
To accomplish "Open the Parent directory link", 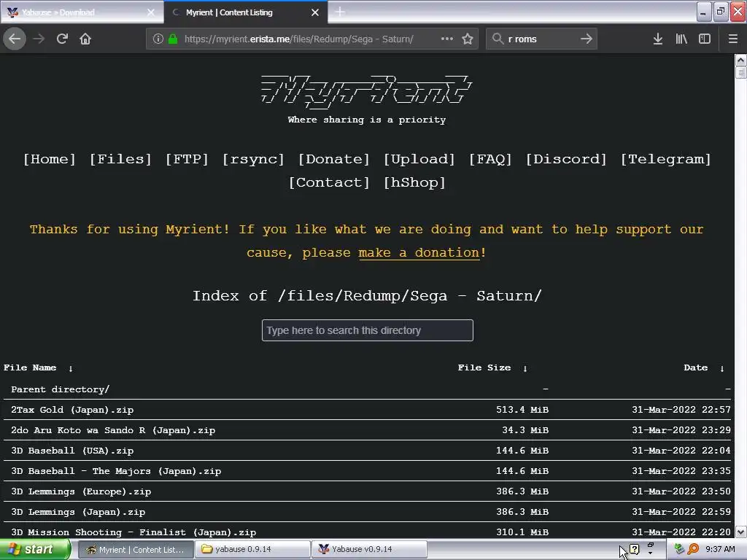I will click(x=60, y=389).
